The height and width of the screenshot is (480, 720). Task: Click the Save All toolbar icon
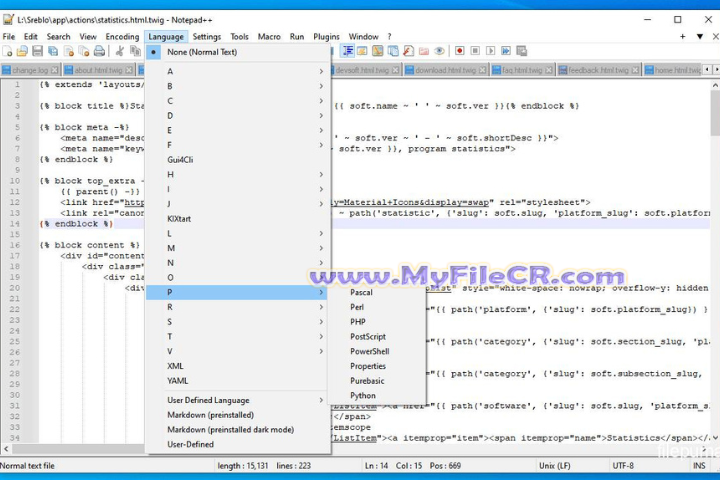53,51
